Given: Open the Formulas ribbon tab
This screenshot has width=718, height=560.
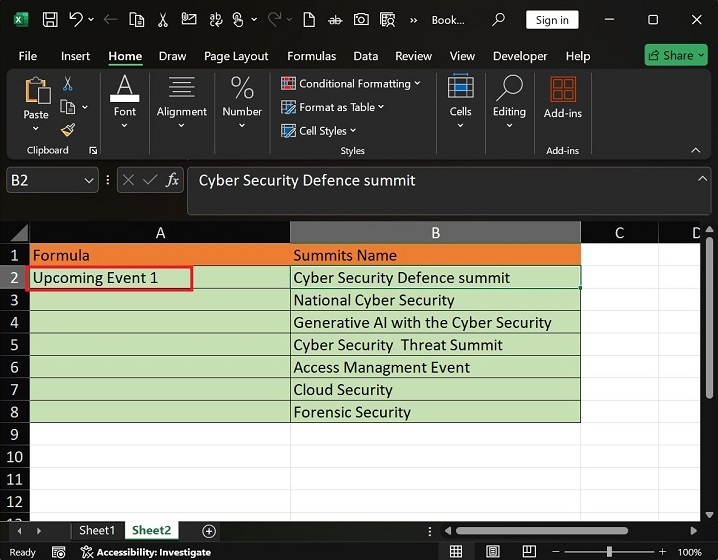Looking at the screenshot, I should (x=310, y=56).
